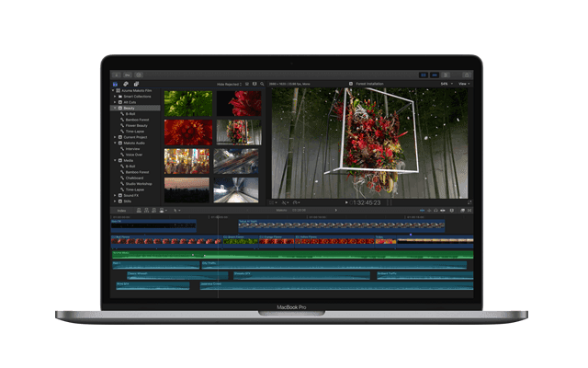Open the Keyword Editor key button

128,75
